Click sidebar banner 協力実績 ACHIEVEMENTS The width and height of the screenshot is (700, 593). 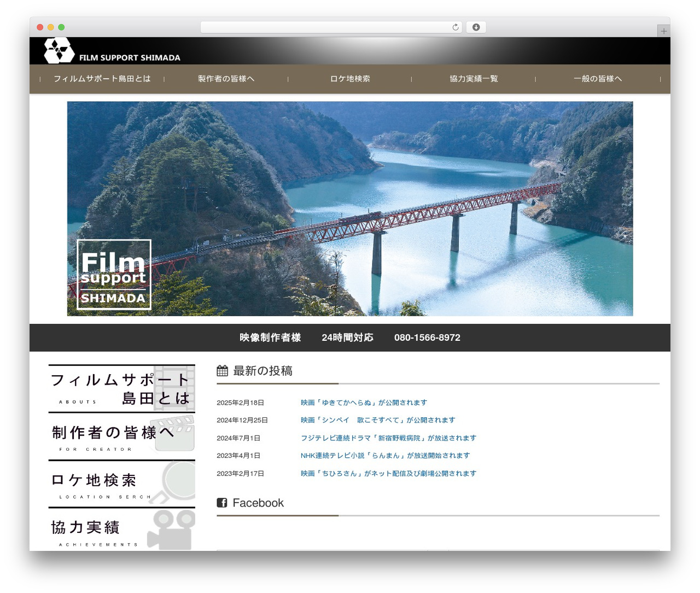122,529
